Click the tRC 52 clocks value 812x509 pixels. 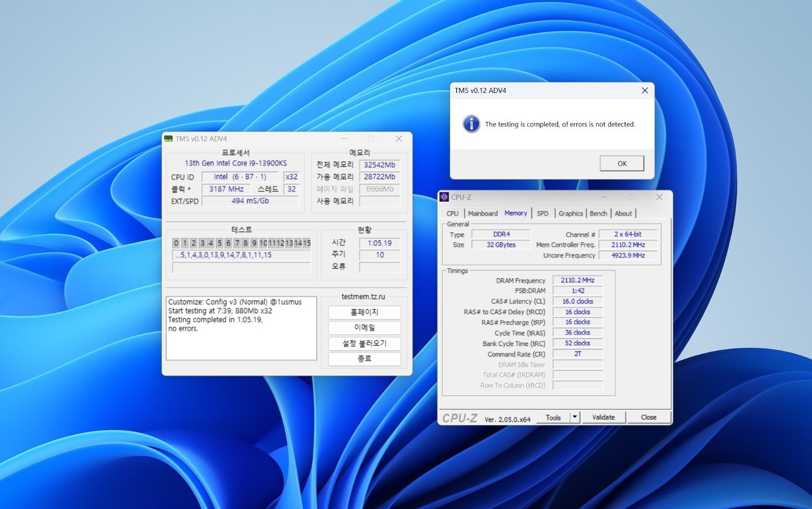click(x=578, y=343)
